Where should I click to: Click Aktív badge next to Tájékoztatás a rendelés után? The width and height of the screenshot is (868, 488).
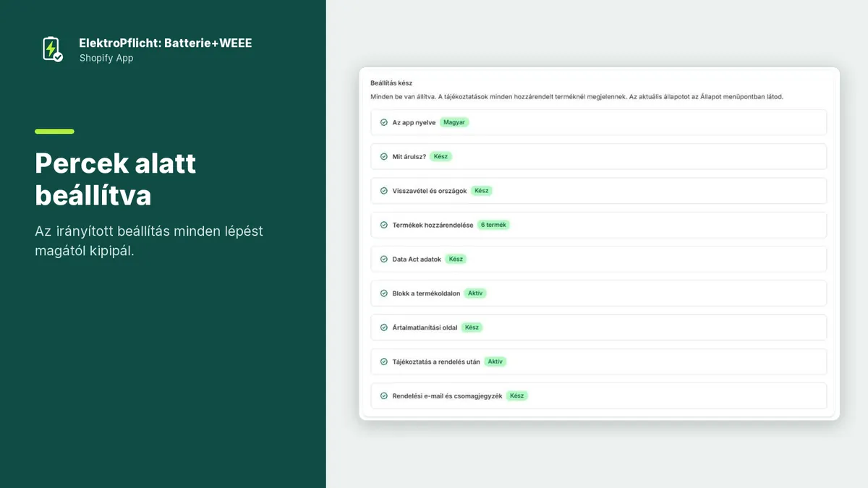tap(495, 361)
